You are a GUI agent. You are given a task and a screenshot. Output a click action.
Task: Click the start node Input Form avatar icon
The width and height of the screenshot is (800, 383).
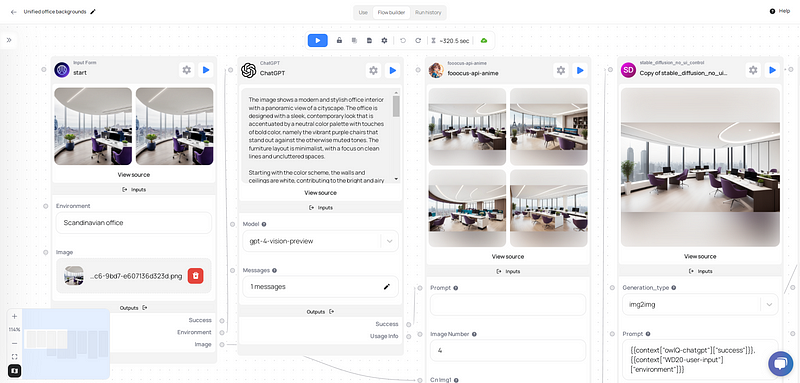tap(62, 70)
